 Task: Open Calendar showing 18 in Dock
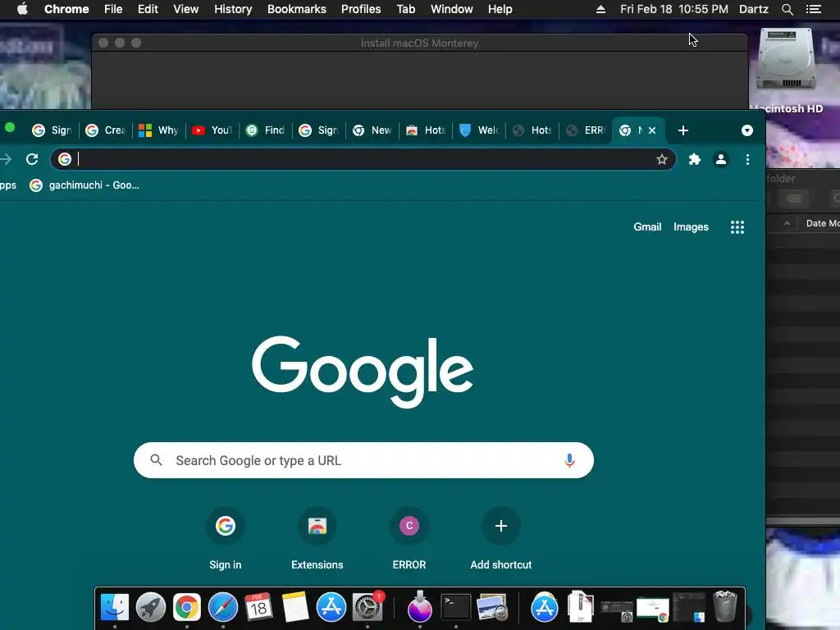[258, 607]
